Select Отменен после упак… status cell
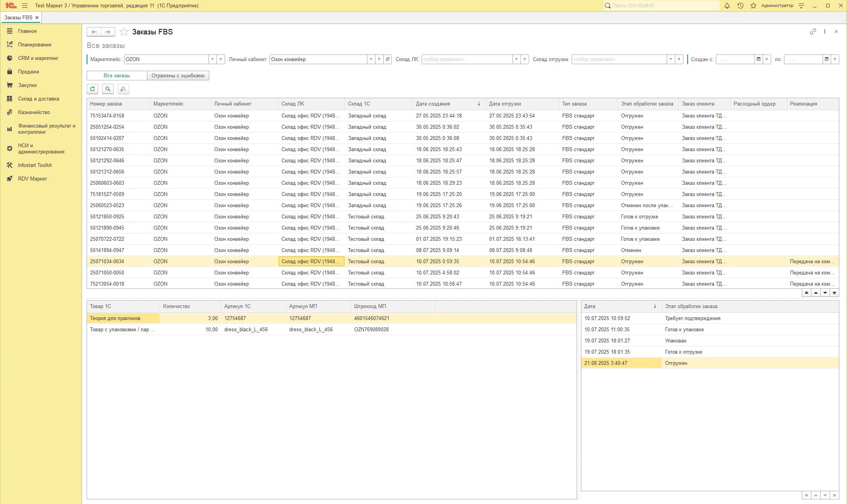This screenshot has width=847, height=504. [648, 205]
